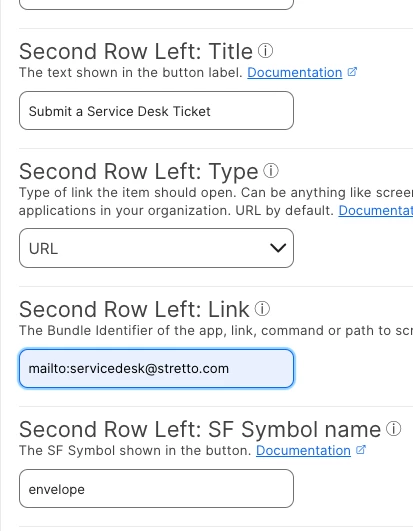413x531 pixels.
Task: Click the info icon beside SF Symbol name heading
Action: tap(394, 429)
